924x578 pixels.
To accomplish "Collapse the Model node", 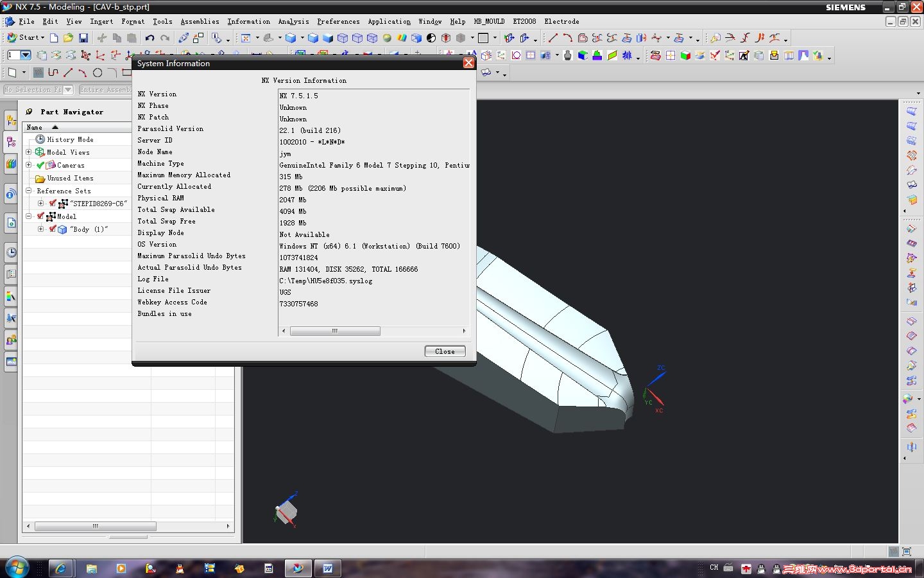I will click(x=28, y=216).
